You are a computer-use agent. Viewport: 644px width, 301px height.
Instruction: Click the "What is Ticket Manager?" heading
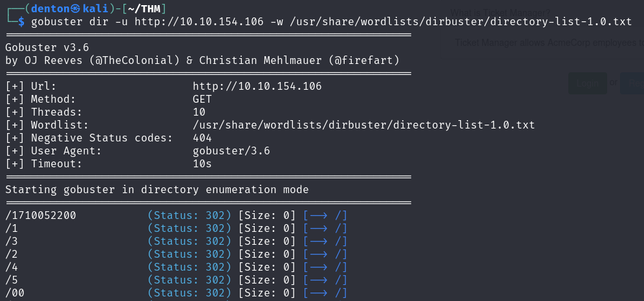click(500, 12)
